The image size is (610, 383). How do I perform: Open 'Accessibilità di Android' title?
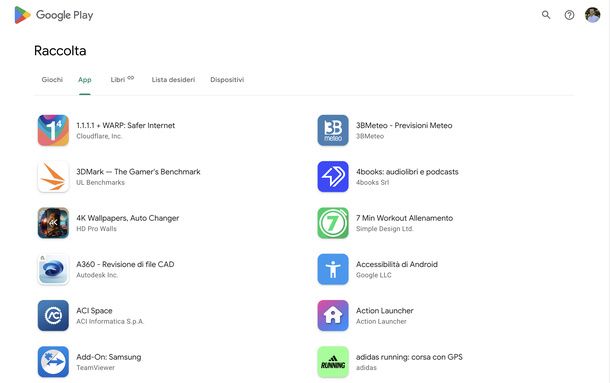coord(397,264)
